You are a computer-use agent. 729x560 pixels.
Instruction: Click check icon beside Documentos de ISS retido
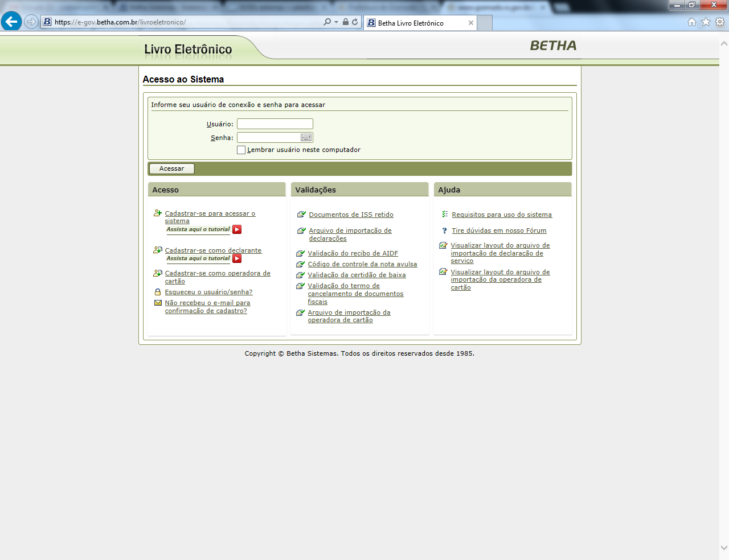302,215
